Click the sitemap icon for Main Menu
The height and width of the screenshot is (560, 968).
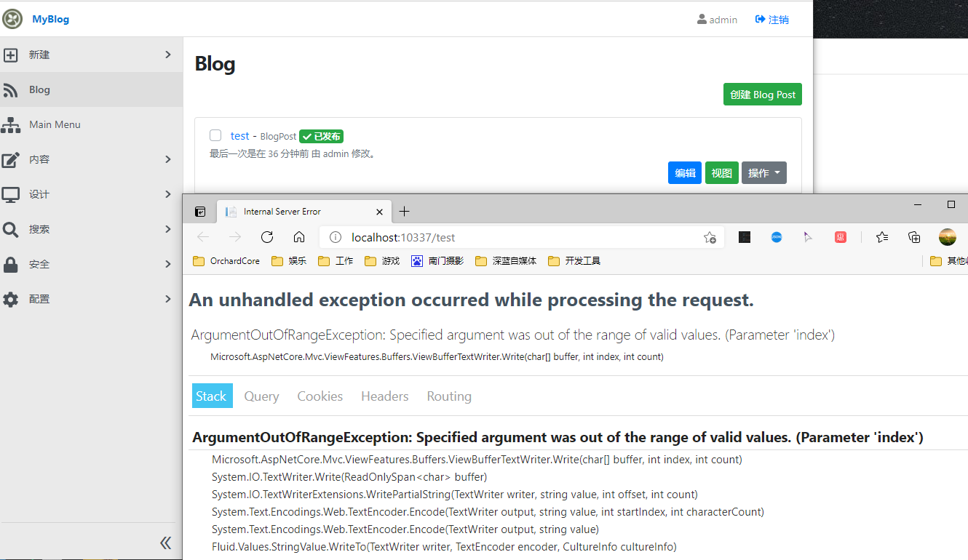[10, 124]
